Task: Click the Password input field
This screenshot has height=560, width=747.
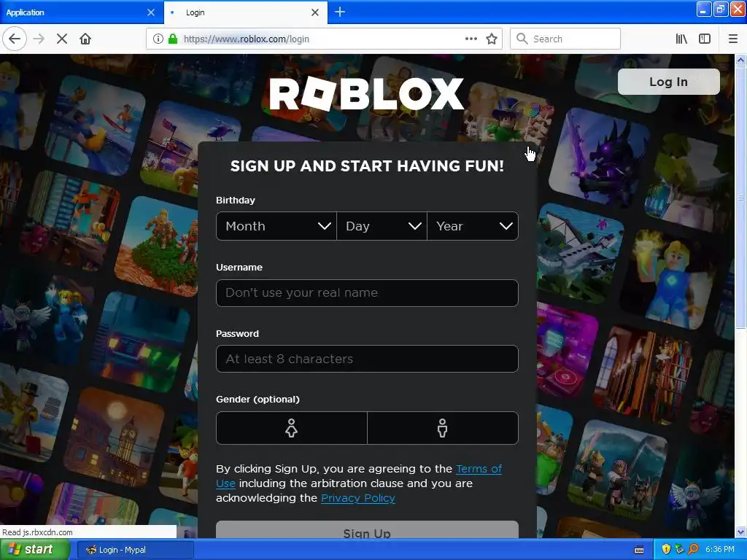Action: click(x=367, y=359)
